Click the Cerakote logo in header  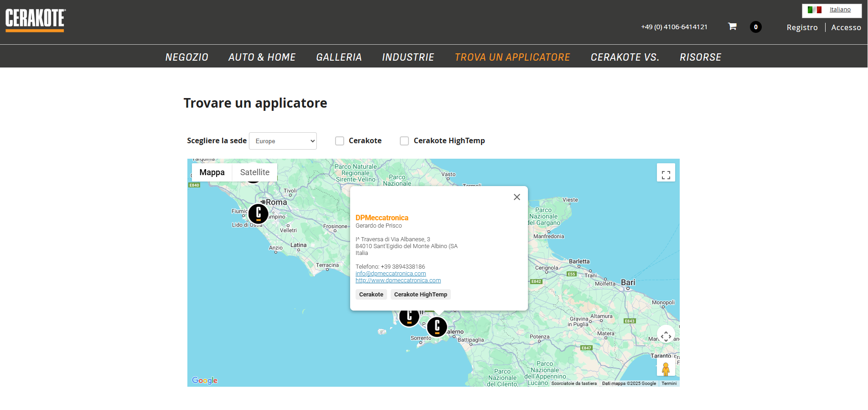coord(36,21)
